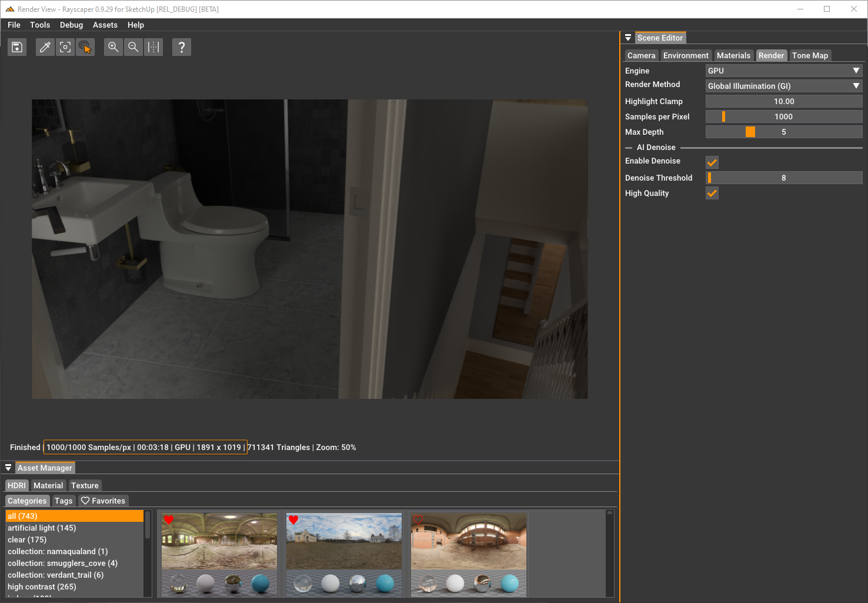Activate the focus target tool
The image size is (868, 603).
click(x=65, y=47)
